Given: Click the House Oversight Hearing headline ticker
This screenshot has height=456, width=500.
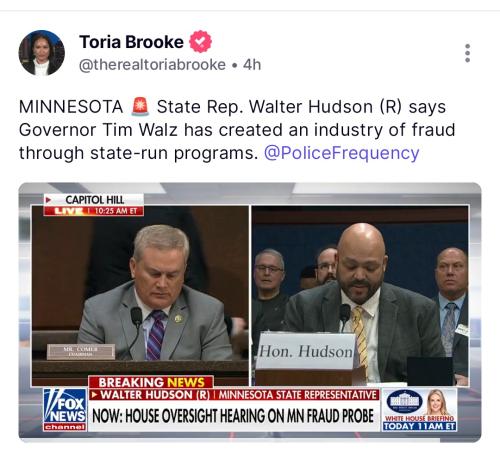Looking at the screenshot, I should pyautogui.click(x=234, y=416).
